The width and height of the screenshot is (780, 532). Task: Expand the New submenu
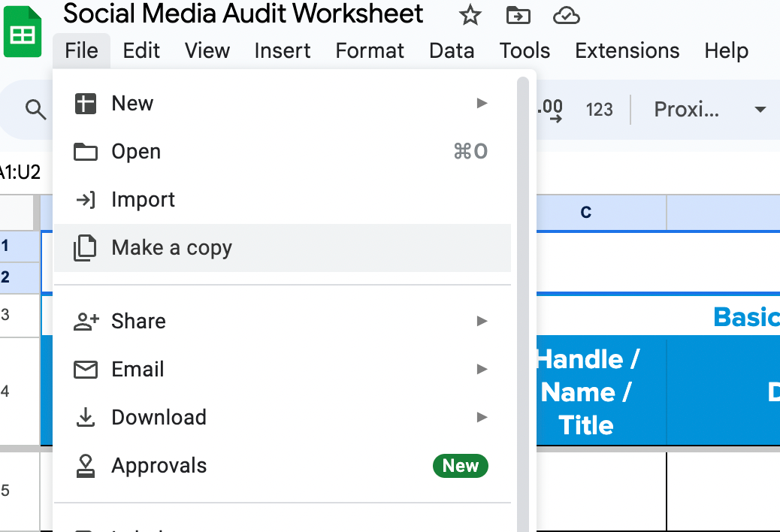(482, 103)
